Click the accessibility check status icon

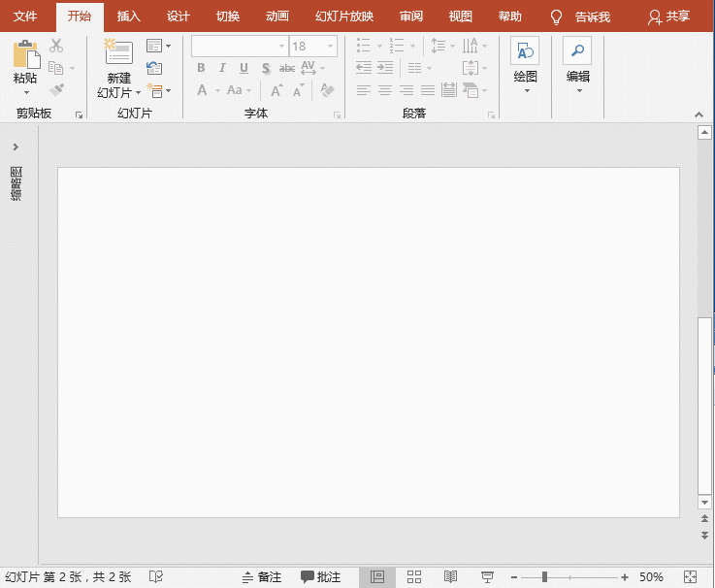pyautogui.click(x=156, y=576)
